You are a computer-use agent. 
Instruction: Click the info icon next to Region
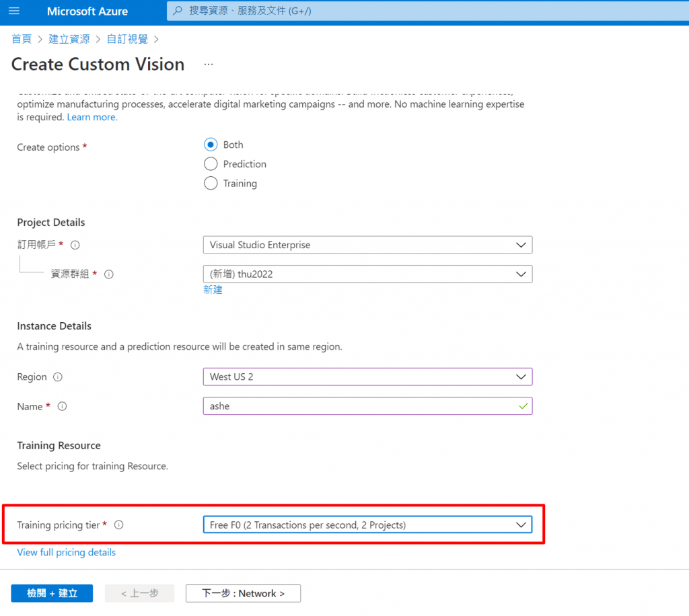pyautogui.click(x=58, y=377)
